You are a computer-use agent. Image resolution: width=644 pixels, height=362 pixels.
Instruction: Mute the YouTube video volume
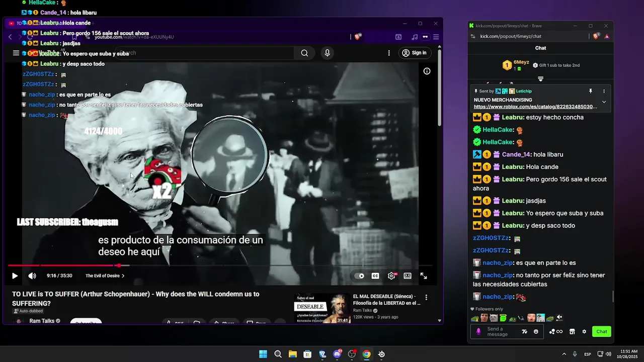click(x=32, y=276)
